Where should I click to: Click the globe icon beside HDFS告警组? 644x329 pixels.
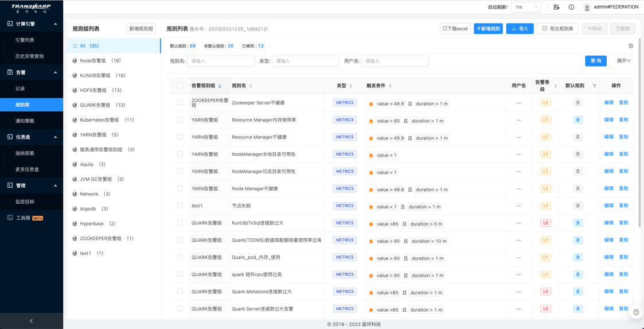pos(75,90)
